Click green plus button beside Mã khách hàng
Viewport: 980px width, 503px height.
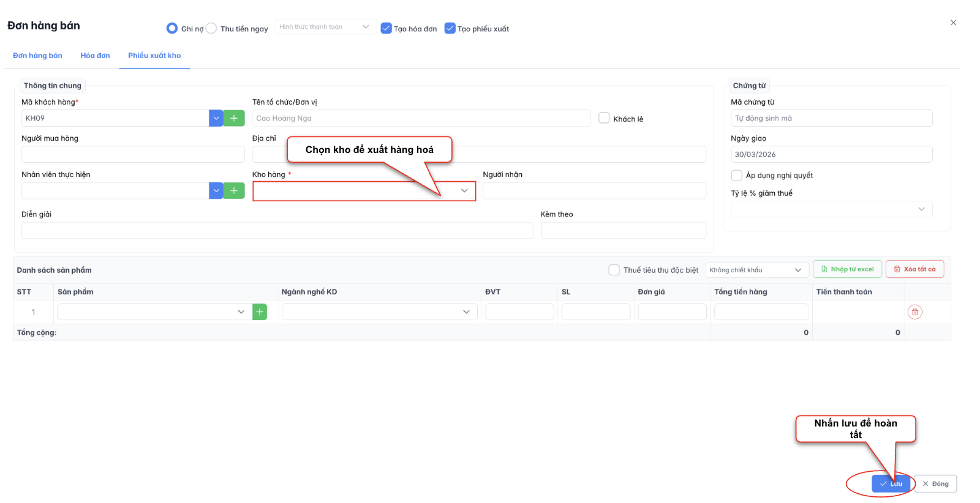click(233, 118)
